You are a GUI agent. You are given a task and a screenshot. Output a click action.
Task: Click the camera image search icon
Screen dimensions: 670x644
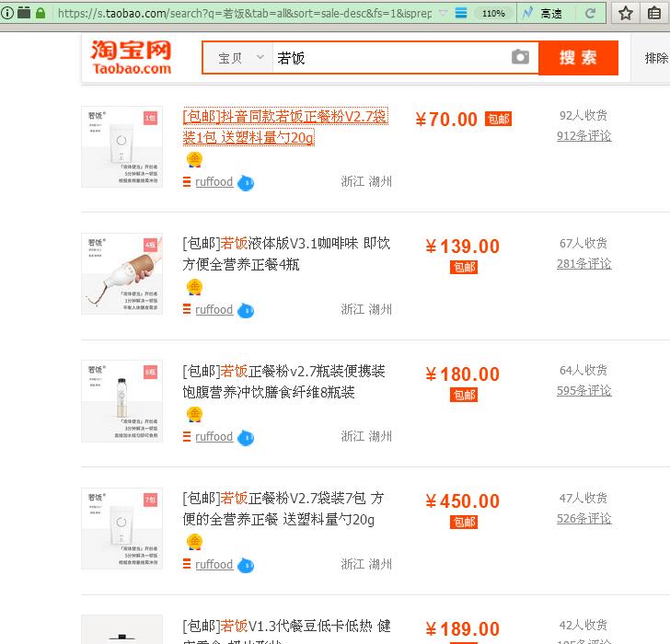coord(520,57)
